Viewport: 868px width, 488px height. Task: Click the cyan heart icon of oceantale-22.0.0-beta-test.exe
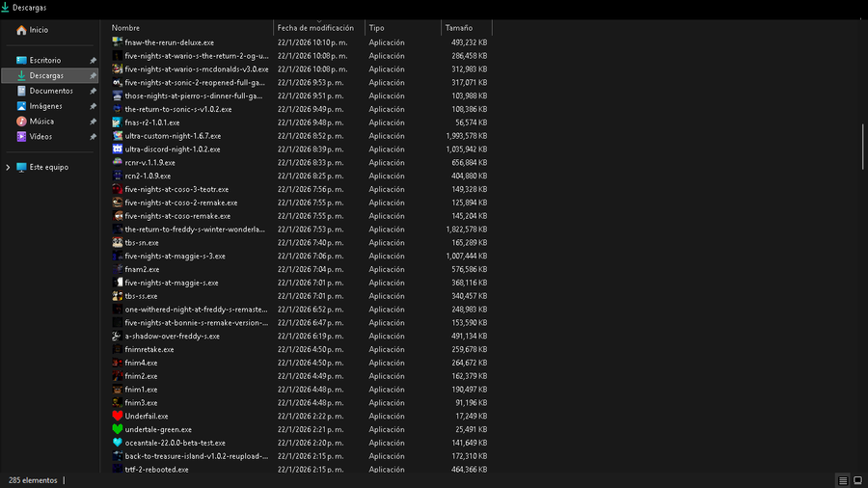coord(118,443)
